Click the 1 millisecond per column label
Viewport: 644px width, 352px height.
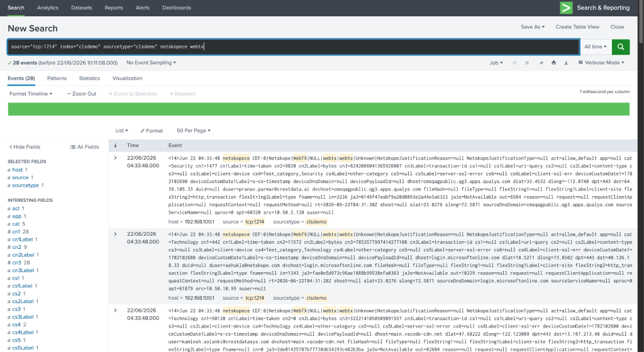coord(604,92)
